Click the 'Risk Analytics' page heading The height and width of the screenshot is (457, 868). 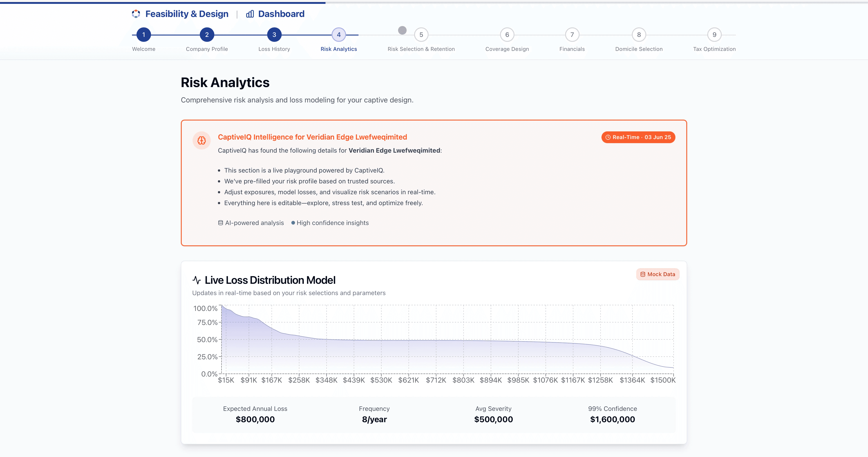[x=225, y=83]
